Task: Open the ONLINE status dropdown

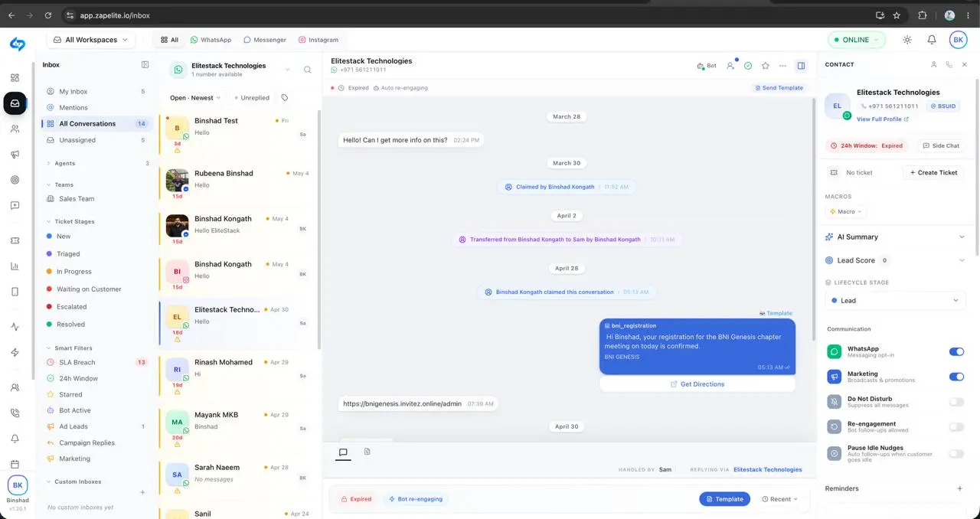Action: coord(856,40)
